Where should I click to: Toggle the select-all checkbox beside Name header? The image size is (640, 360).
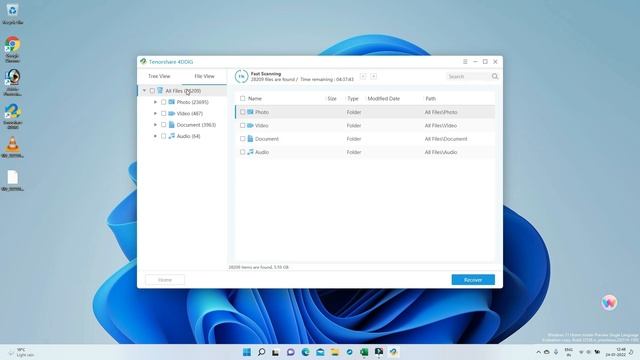coord(242,98)
